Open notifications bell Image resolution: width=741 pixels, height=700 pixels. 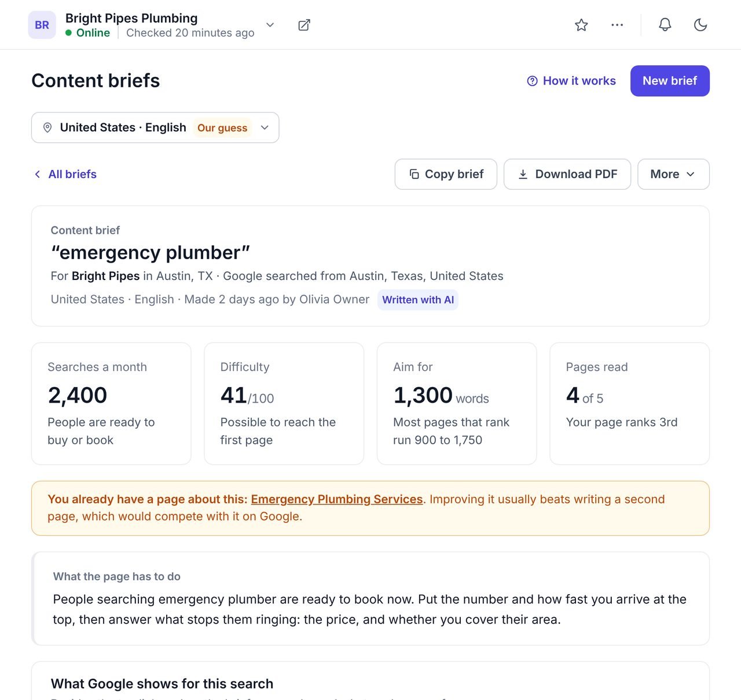[x=665, y=25]
